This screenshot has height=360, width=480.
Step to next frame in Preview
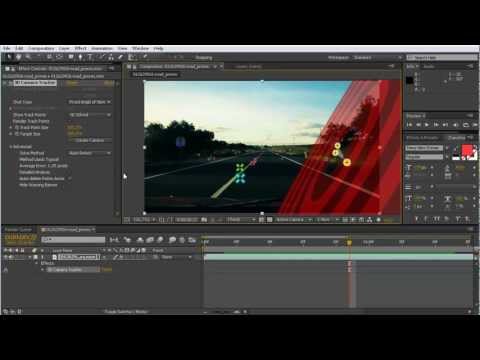(x=436, y=125)
